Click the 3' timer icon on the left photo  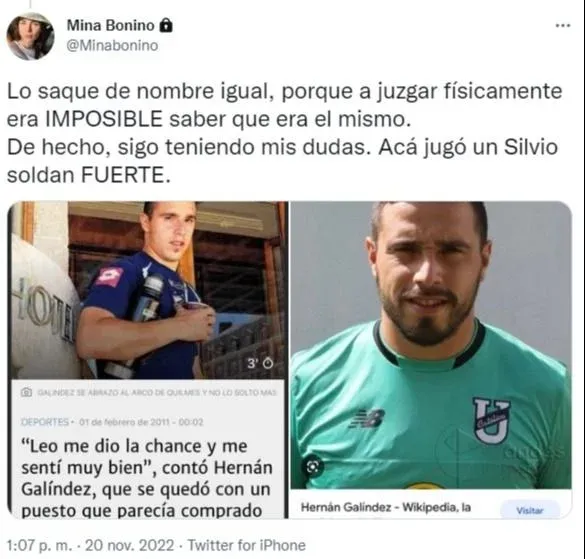pyautogui.click(x=260, y=363)
